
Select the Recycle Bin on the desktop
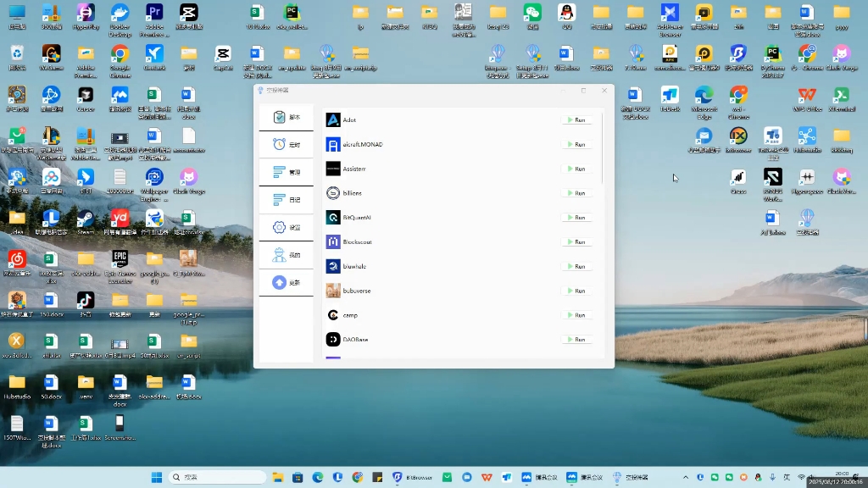click(x=17, y=58)
